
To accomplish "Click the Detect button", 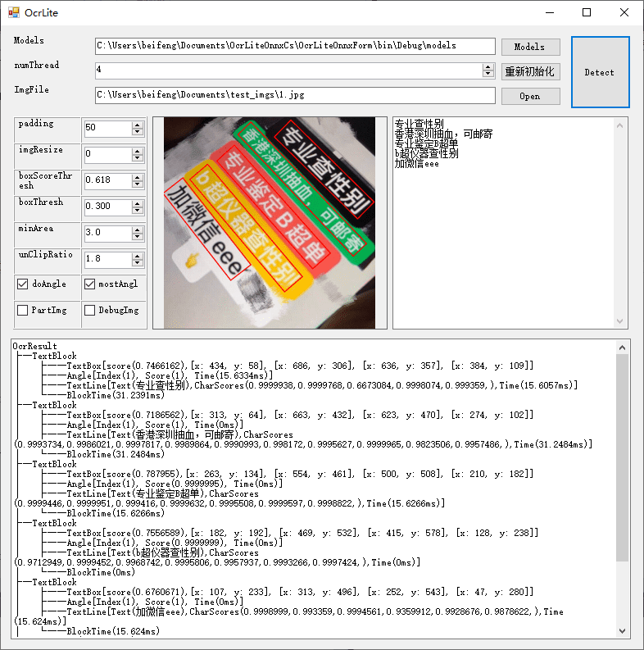I will (600, 72).
